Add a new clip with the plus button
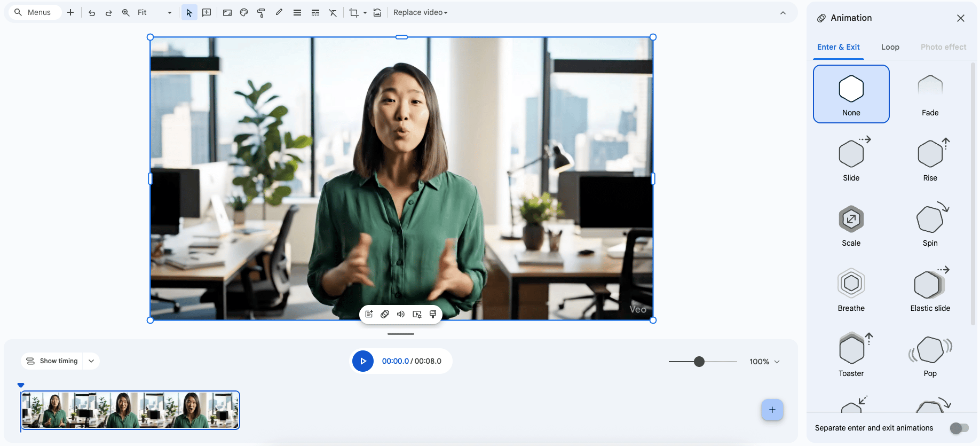Viewport: 980px width, 446px height. [772, 410]
